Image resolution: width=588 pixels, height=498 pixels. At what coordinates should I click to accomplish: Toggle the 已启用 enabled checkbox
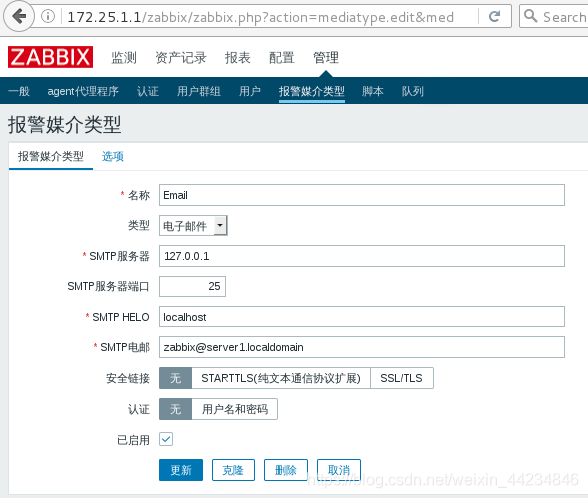[x=166, y=439]
